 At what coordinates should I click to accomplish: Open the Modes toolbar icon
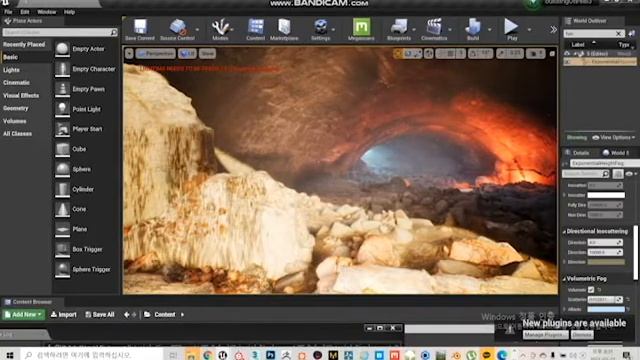click(x=220, y=29)
